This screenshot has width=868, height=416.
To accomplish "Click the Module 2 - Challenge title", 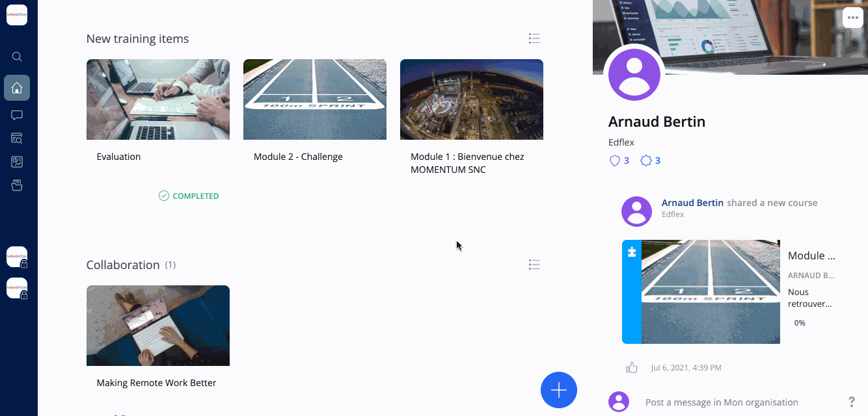I will tap(298, 157).
